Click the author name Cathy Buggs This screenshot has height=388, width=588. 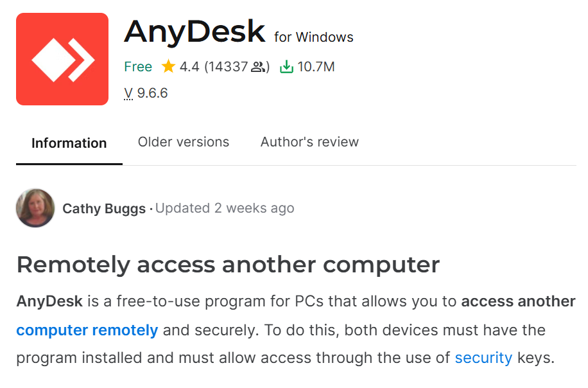click(104, 209)
